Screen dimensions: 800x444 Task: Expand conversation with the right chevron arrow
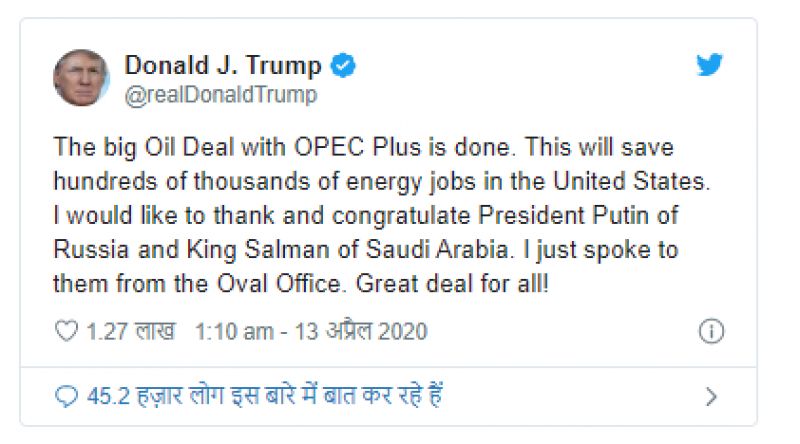[711, 397]
